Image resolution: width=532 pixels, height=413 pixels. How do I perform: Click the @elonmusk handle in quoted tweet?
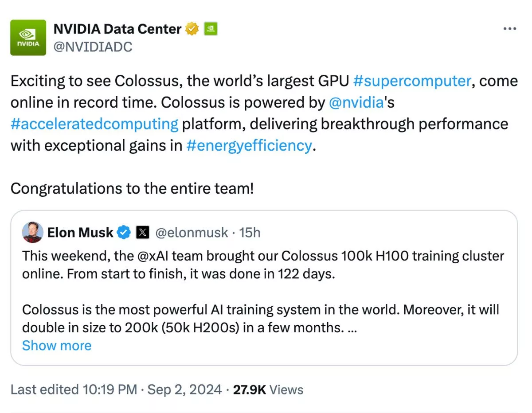coord(192,232)
